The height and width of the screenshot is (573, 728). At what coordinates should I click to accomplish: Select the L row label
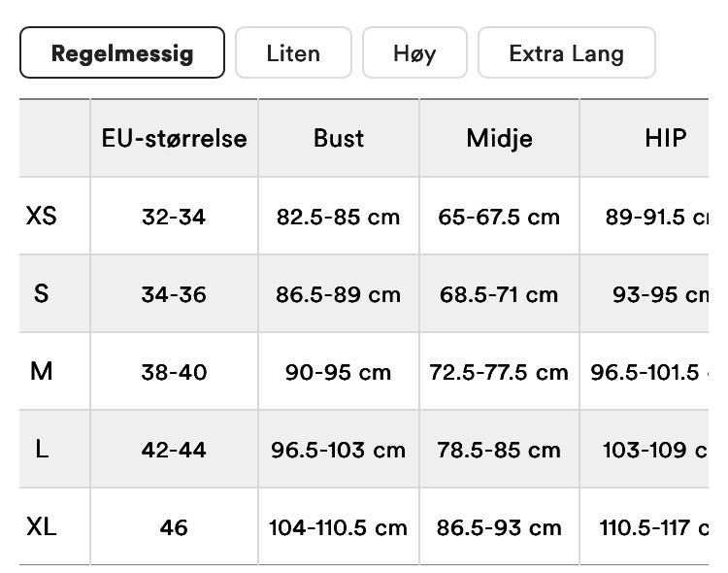tap(41, 449)
